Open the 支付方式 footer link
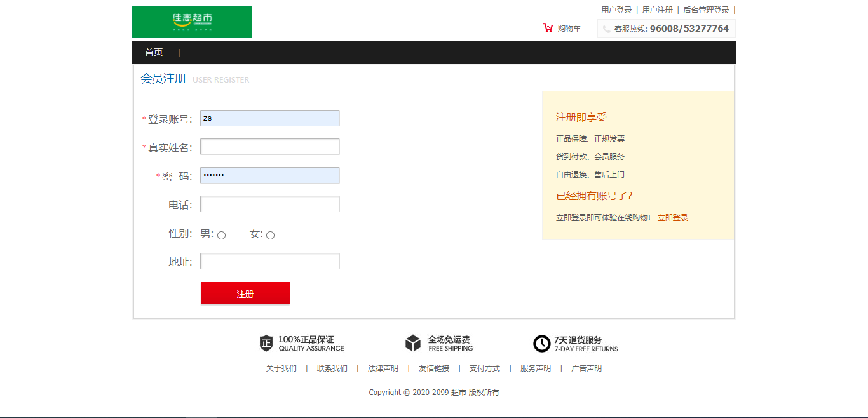 point(485,368)
